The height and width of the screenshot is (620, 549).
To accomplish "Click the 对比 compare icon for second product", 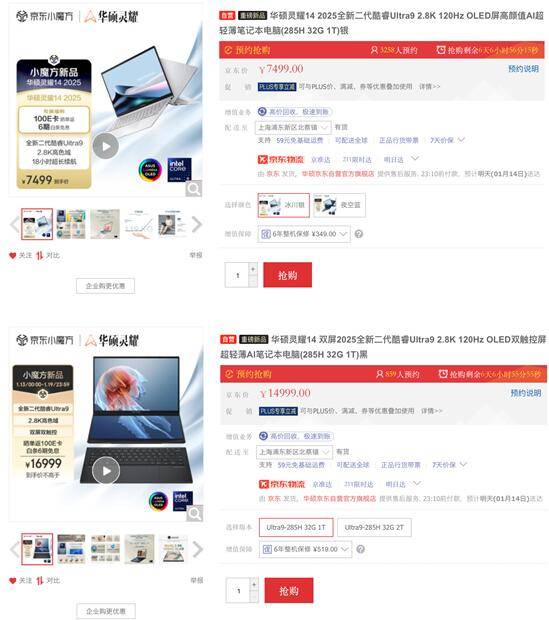I will click(x=40, y=580).
